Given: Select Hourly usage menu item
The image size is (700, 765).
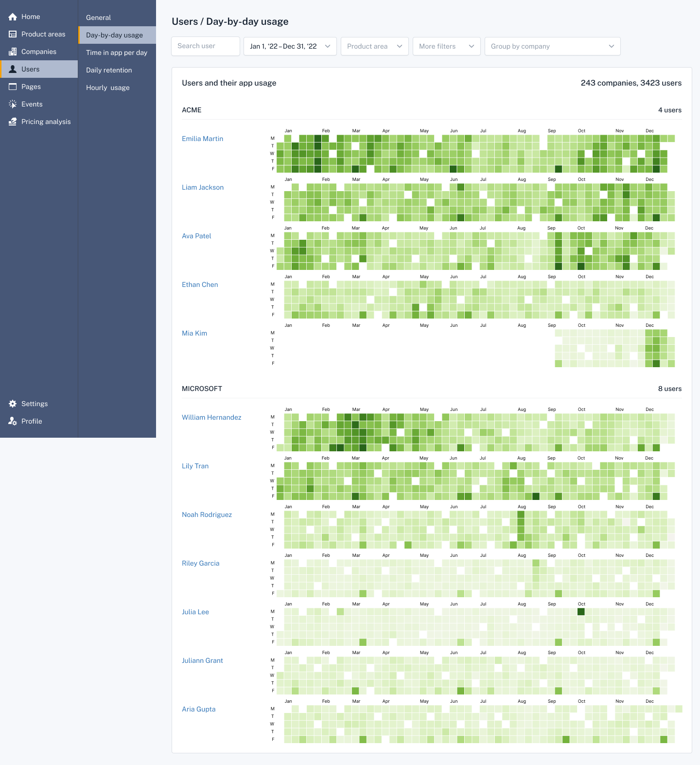Looking at the screenshot, I should point(108,88).
